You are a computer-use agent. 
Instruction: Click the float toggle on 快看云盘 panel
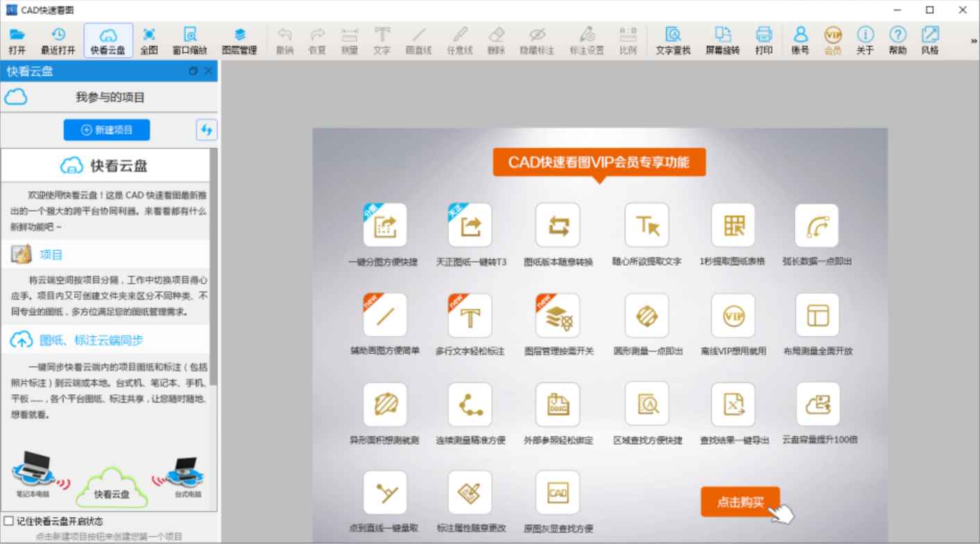(194, 71)
